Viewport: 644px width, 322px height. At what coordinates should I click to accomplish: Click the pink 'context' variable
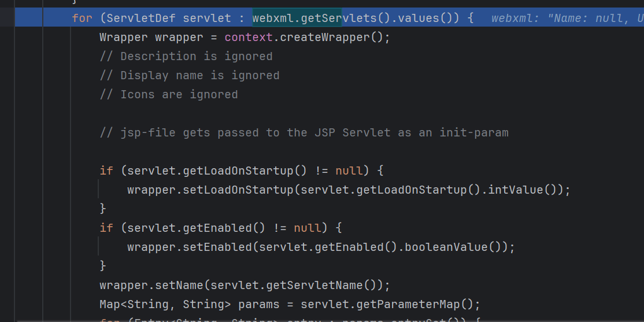pyautogui.click(x=245, y=38)
